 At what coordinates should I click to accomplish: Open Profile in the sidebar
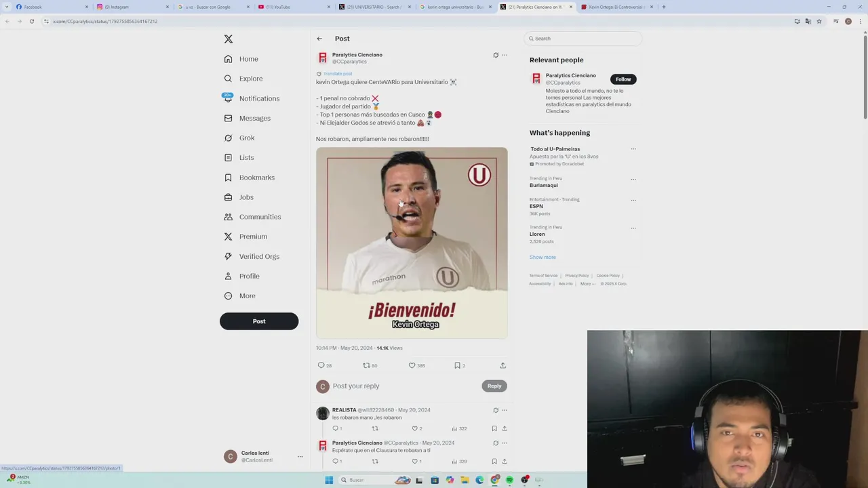coord(241,276)
